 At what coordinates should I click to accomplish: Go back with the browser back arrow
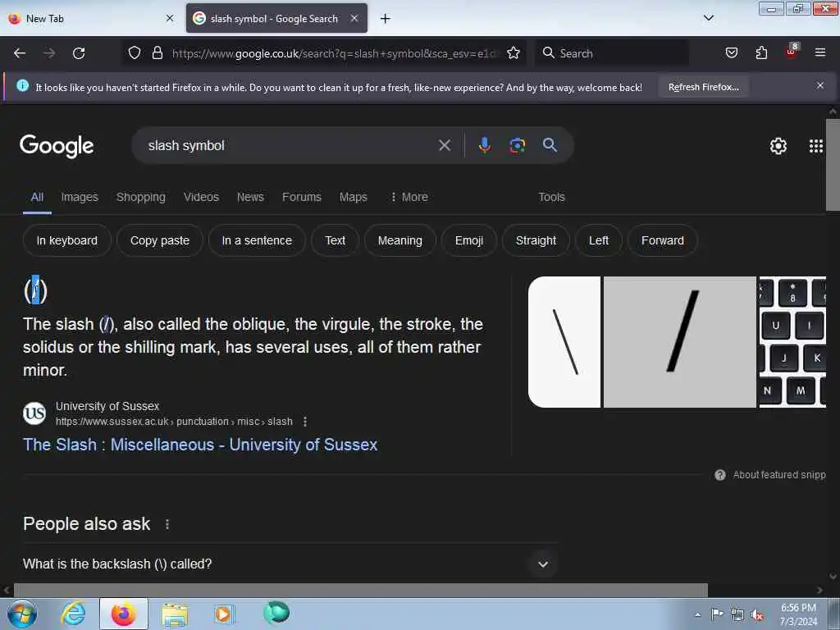point(20,53)
